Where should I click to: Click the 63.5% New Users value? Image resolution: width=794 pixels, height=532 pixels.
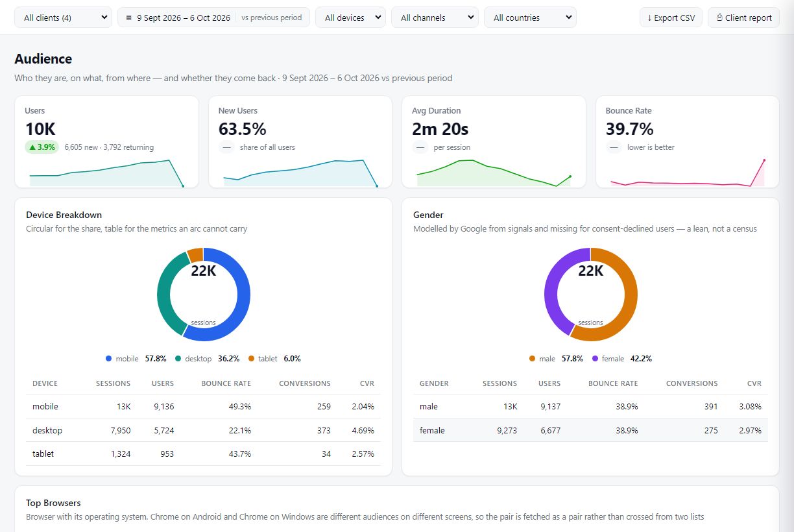[x=243, y=128]
